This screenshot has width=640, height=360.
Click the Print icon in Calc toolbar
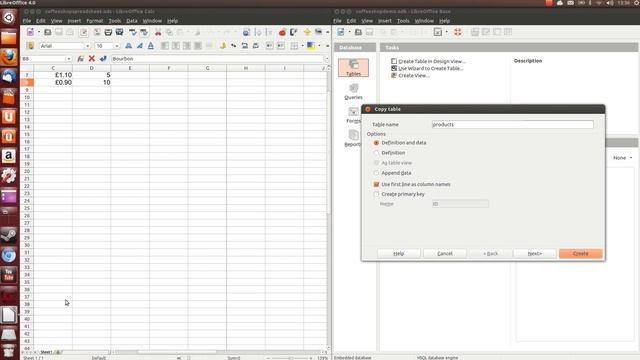pyautogui.click(x=108, y=32)
